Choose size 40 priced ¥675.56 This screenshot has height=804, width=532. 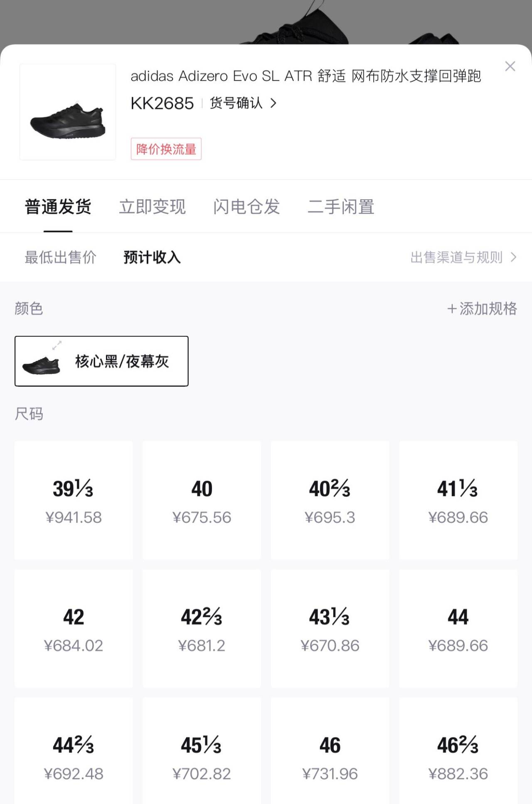click(x=202, y=501)
